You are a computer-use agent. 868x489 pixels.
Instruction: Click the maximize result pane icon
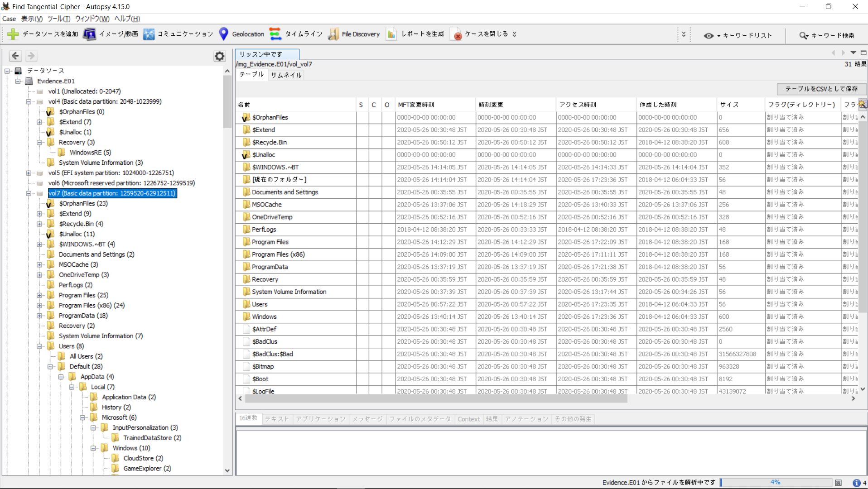point(863,53)
